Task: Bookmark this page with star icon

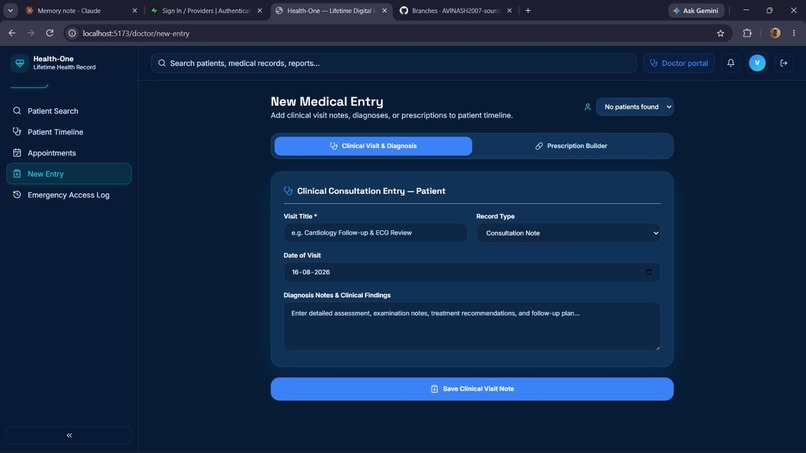Action: [720, 33]
